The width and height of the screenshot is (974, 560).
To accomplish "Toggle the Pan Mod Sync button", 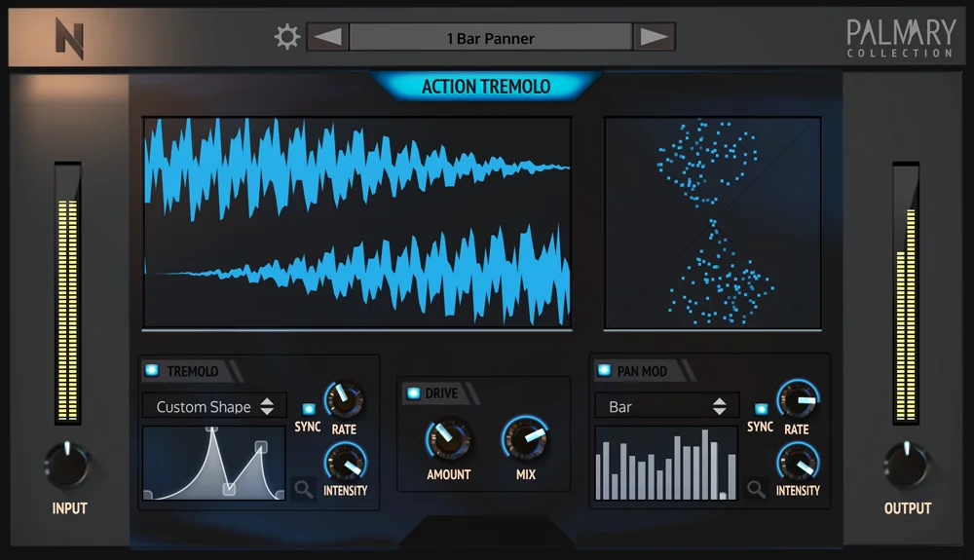I will coord(761,408).
